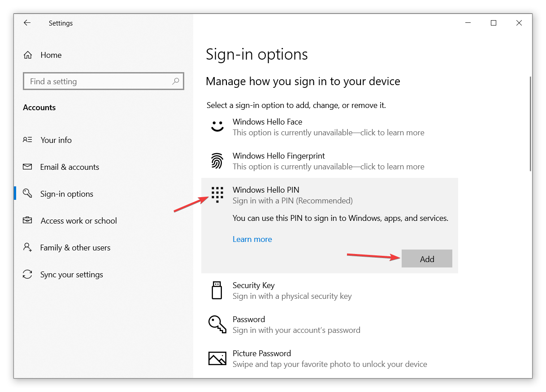The image size is (546, 392).
Task: Click 'Sign in with your account's password'
Action: pos(296,330)
